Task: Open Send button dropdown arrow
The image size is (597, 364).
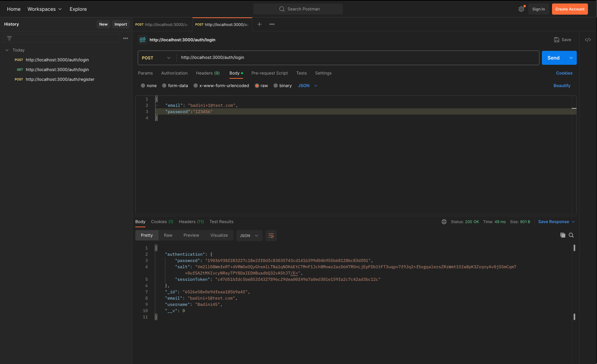Action: click(x=571, y=58)
